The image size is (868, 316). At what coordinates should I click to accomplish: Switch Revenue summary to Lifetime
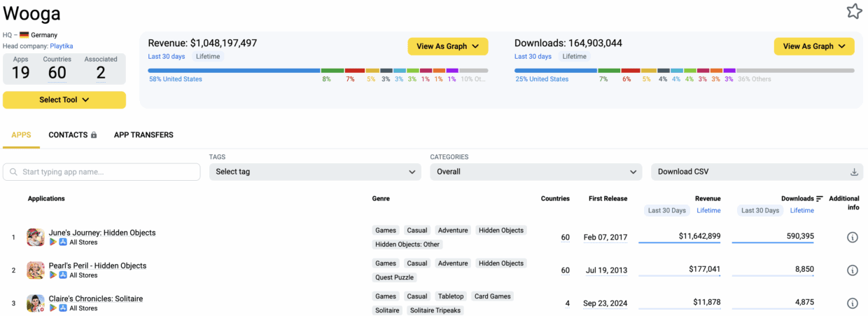click(x=206, y=57)
